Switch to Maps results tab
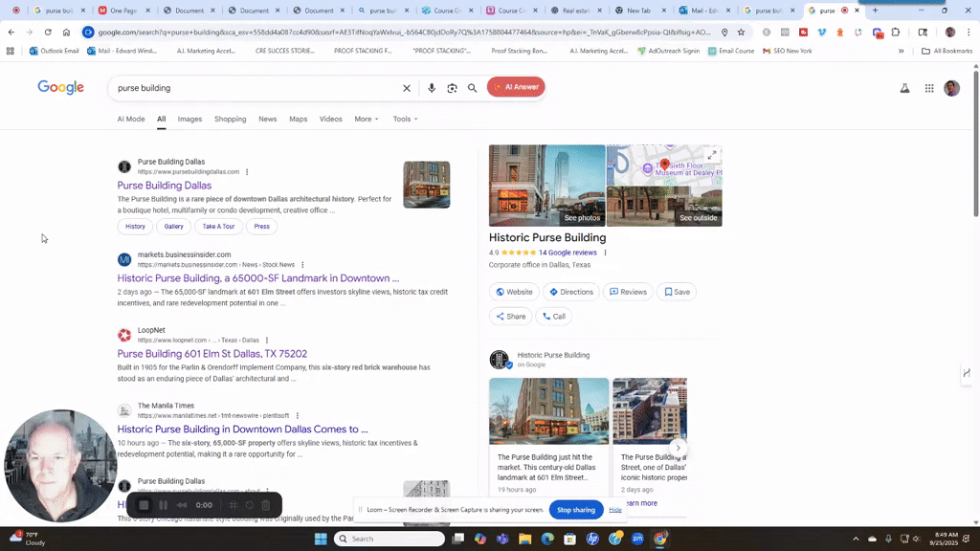980x551 pixels. [299, 120]
